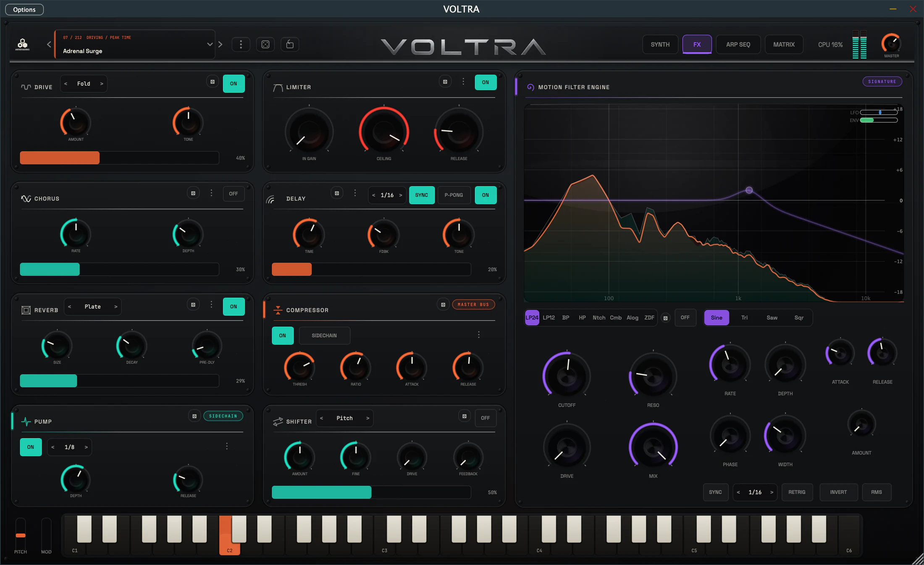Viewport: 924px width, 565px height.
Task: Open Pump three-dot options menu
Action: [x=227, y=446]
